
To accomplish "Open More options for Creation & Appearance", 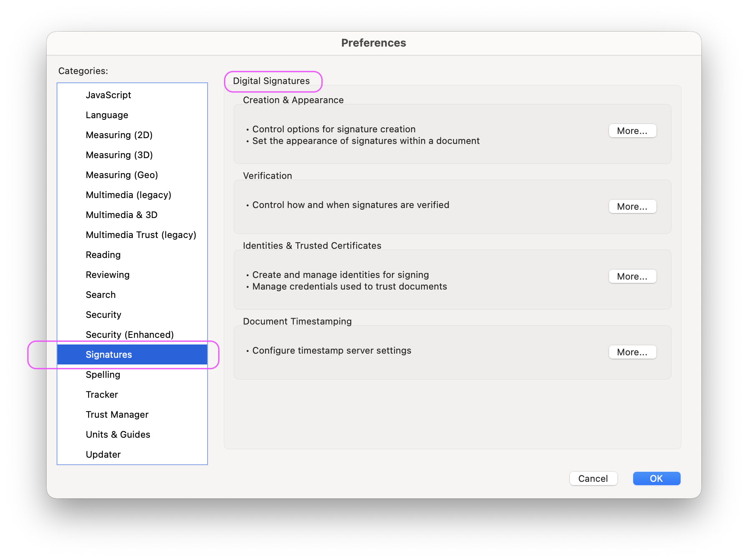I will click(632, 131).
